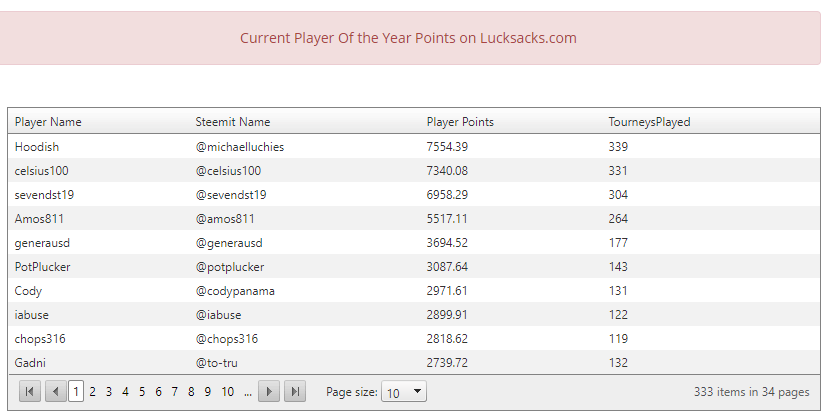Click the @potplucker Steemit name
The image size is (825, 419).
(x=230, y=267)
